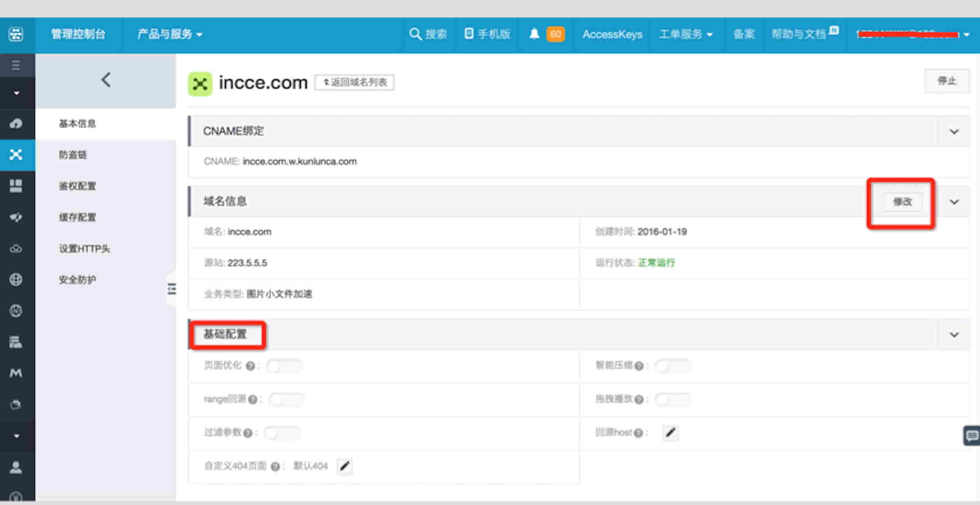Open the CDN cross icon in sidebar

click(16, 155)
